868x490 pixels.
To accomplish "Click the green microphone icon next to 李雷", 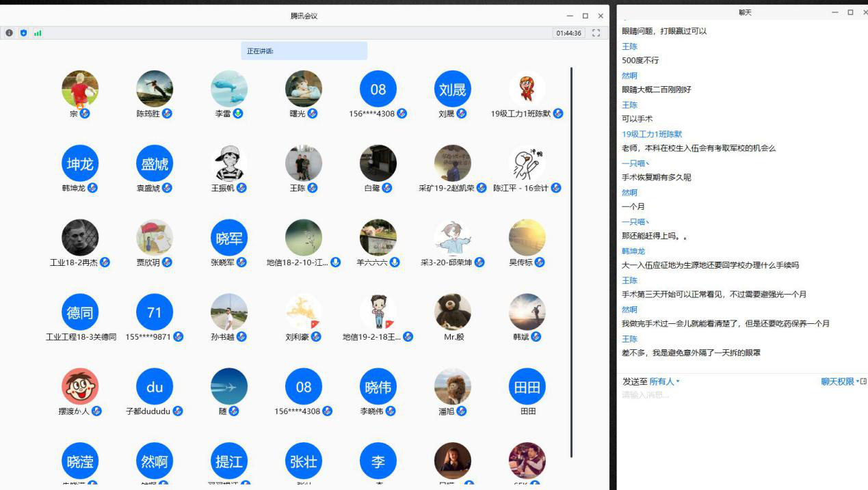I will [x=238, y=113].
